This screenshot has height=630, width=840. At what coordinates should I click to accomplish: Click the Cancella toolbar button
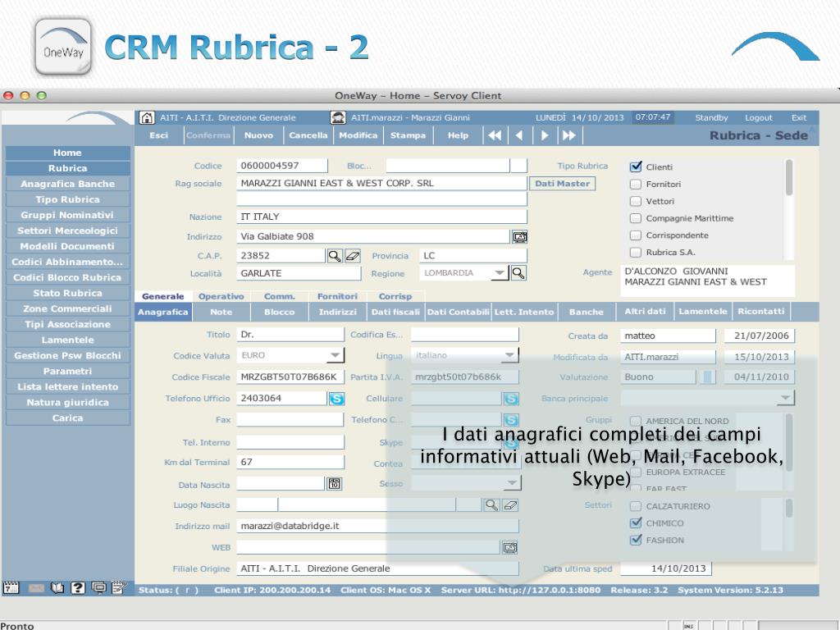tap(308, 135)
